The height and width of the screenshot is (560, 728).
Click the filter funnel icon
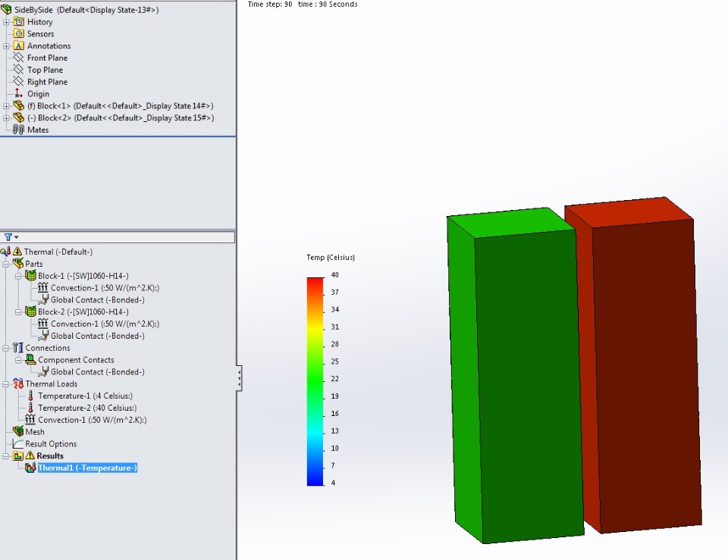[x=8, y=237]
